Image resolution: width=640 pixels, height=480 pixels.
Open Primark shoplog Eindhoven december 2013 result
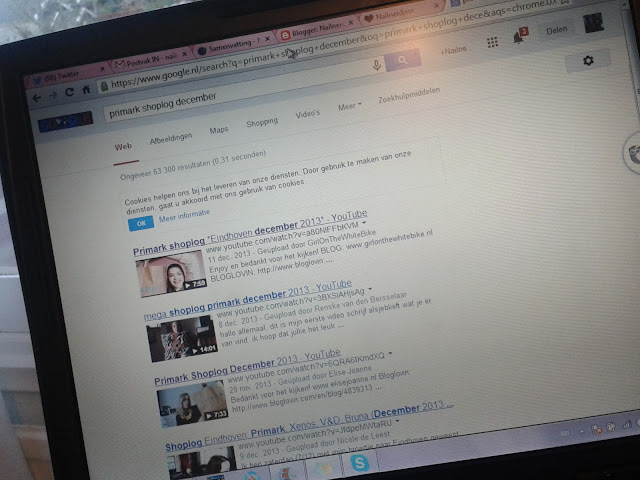click(x=250, y=233)
